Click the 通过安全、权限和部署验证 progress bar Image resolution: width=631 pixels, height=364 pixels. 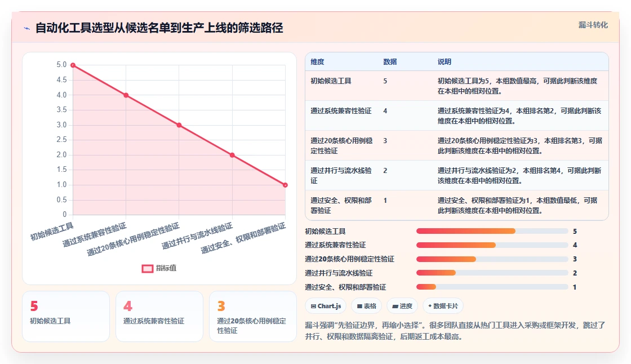(x=492, y=287)
